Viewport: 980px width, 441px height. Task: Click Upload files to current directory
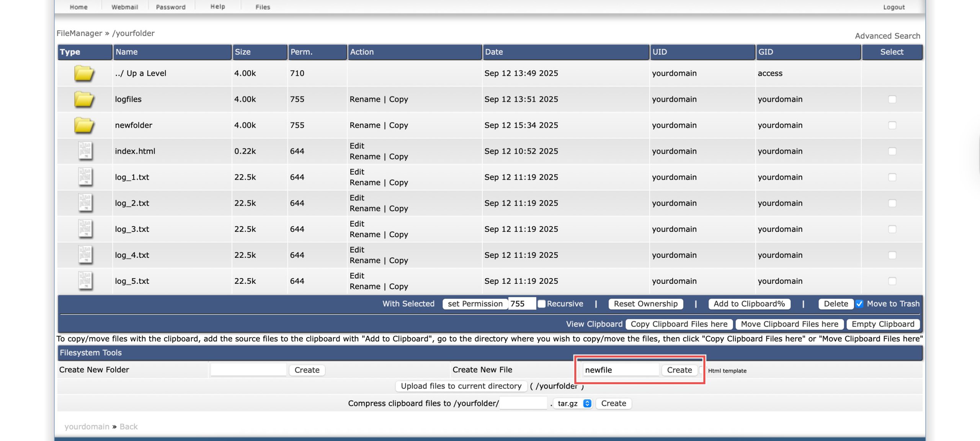461,386
